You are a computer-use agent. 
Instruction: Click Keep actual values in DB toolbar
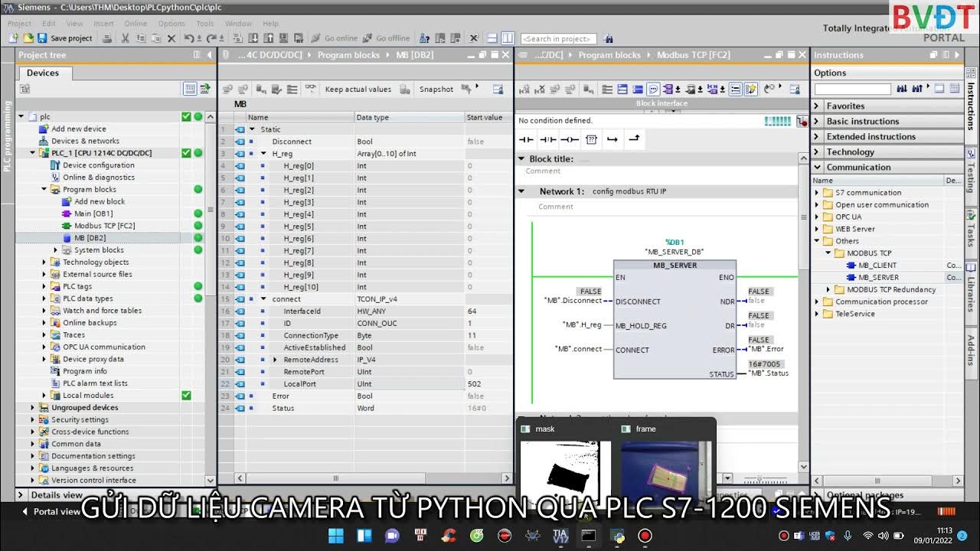[x=358, y=90]
